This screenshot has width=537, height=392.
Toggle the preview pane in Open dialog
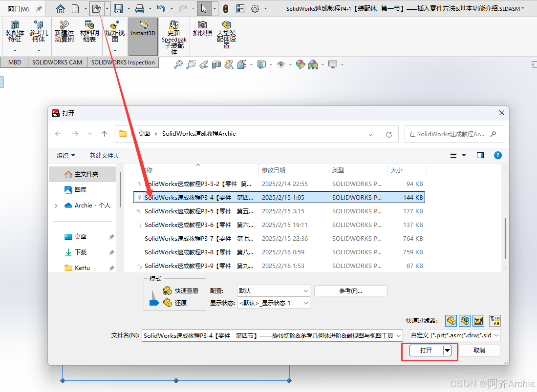click(x=480, y=155)
